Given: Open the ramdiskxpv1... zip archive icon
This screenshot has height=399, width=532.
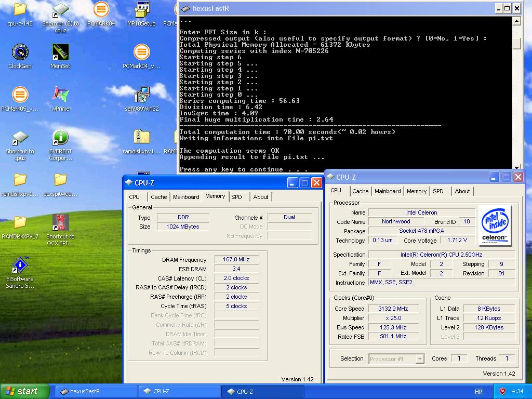Looking at the screenshot, I should coord(141,137).
